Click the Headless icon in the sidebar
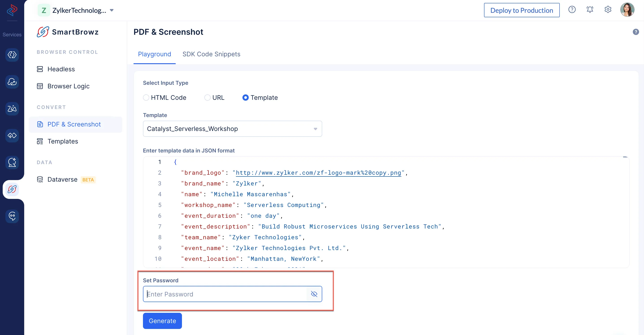This screenshot has height=335, width=644. tap(40, 69)
